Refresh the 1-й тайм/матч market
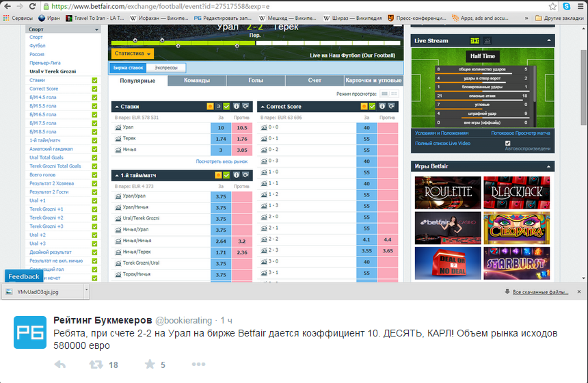Viewport: 588px width, 383px height. click(245, 175)
